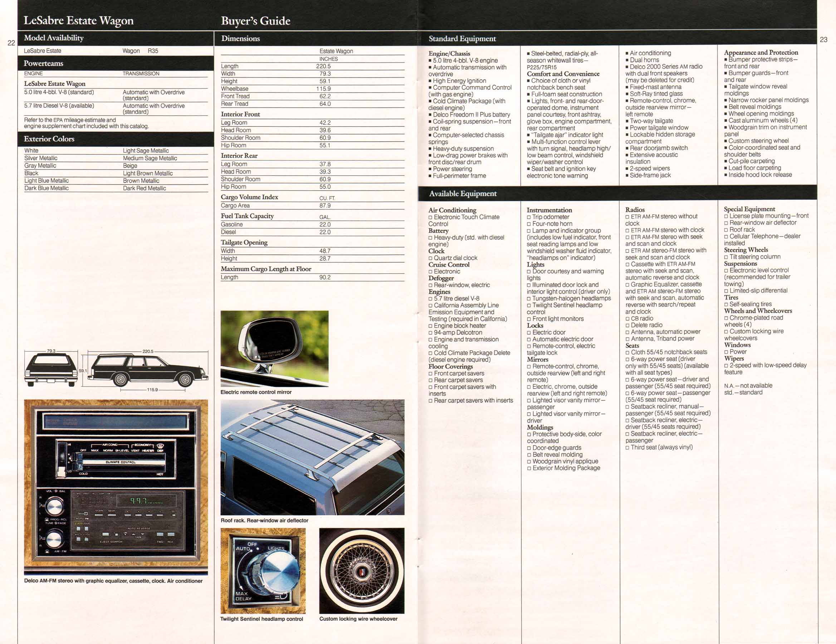
Task: Click the 'Engine/Chassis' subheading
Action: tap(449, 54)
